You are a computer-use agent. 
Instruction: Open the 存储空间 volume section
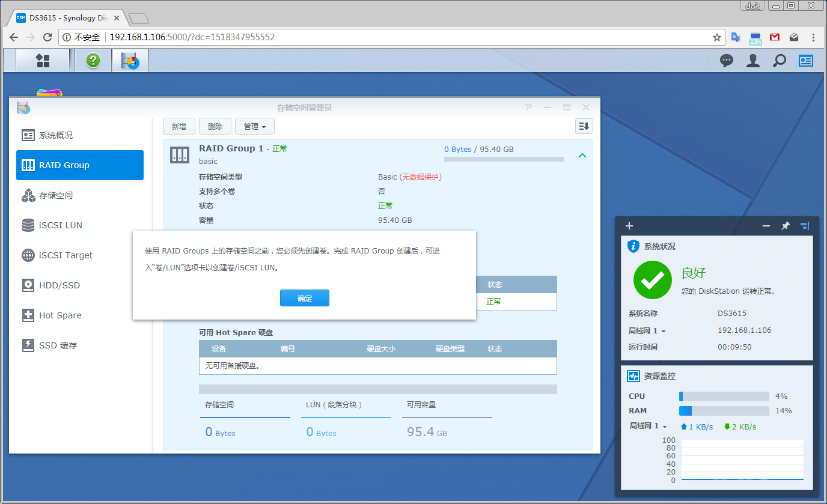coord(80,195)
